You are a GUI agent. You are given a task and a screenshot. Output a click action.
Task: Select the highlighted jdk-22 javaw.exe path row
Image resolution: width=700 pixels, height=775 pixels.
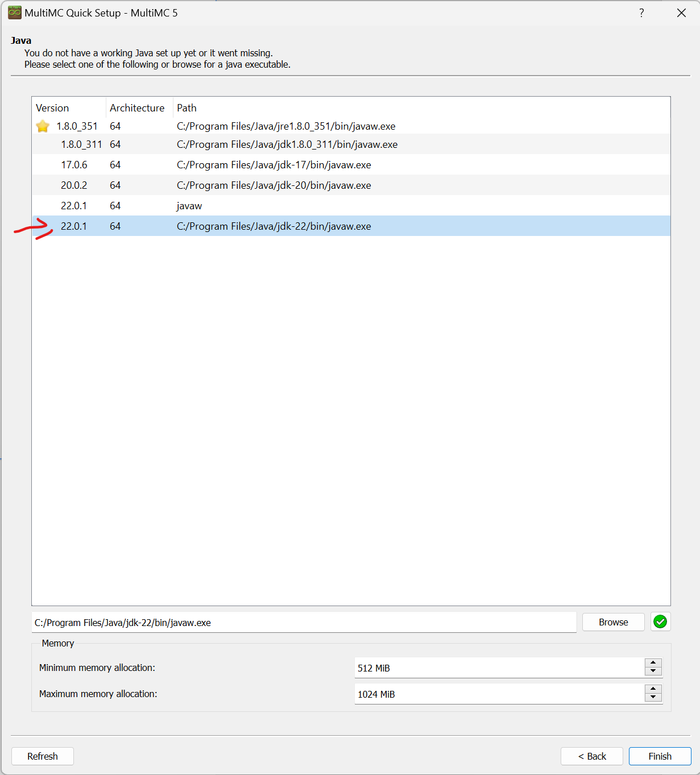coord(351,226)
